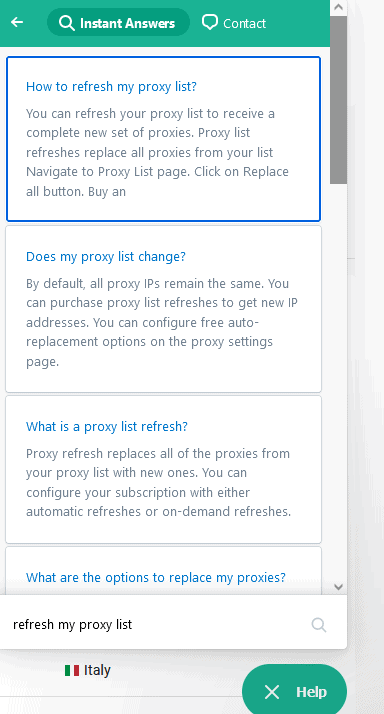Switch to the Contact tab

click(x=234, y=23)
